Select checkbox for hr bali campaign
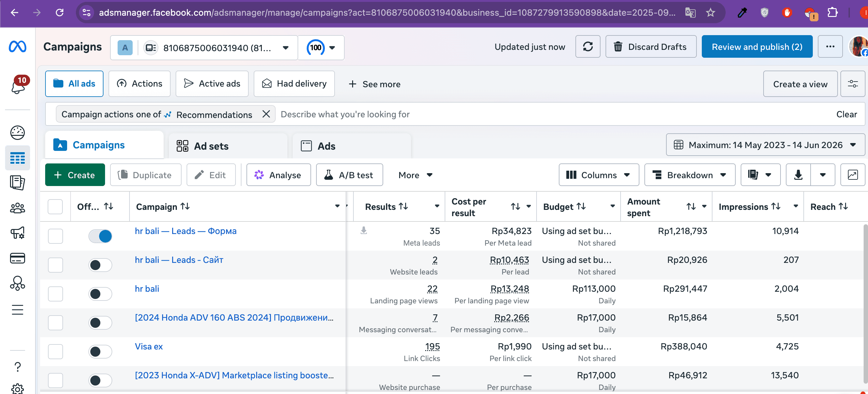 point(55,294)
